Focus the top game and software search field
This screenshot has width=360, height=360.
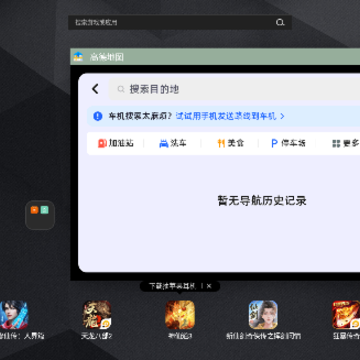click(x=180, y=22)
